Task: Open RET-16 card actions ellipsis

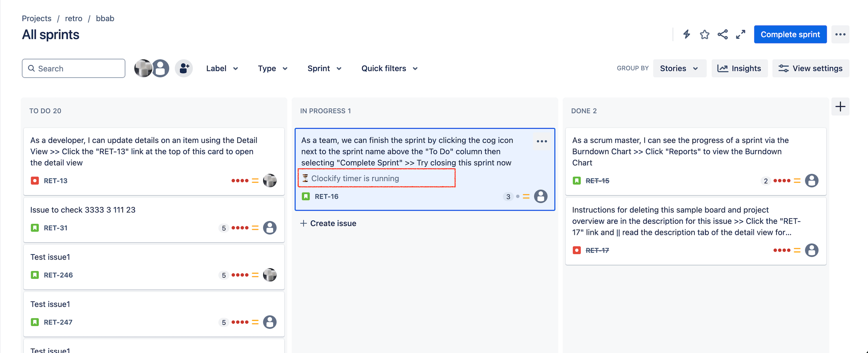Action: 542,141
